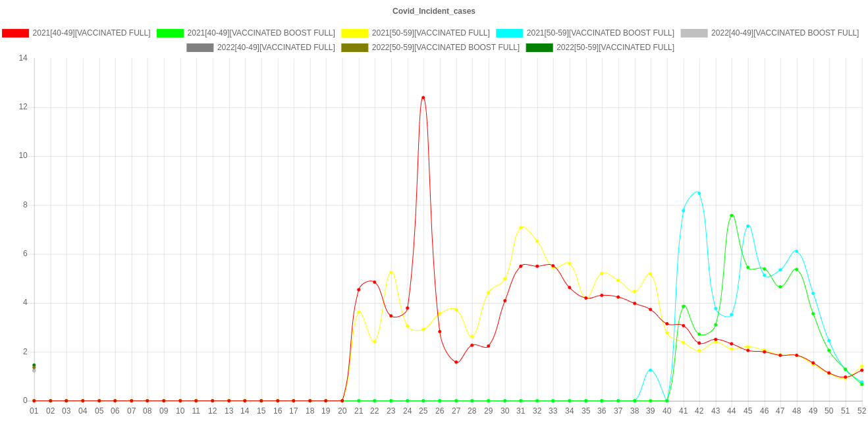This screenshot has width=868, height=434.
Task: Click the red data point at week 27
Action: (x=456, y=362)
